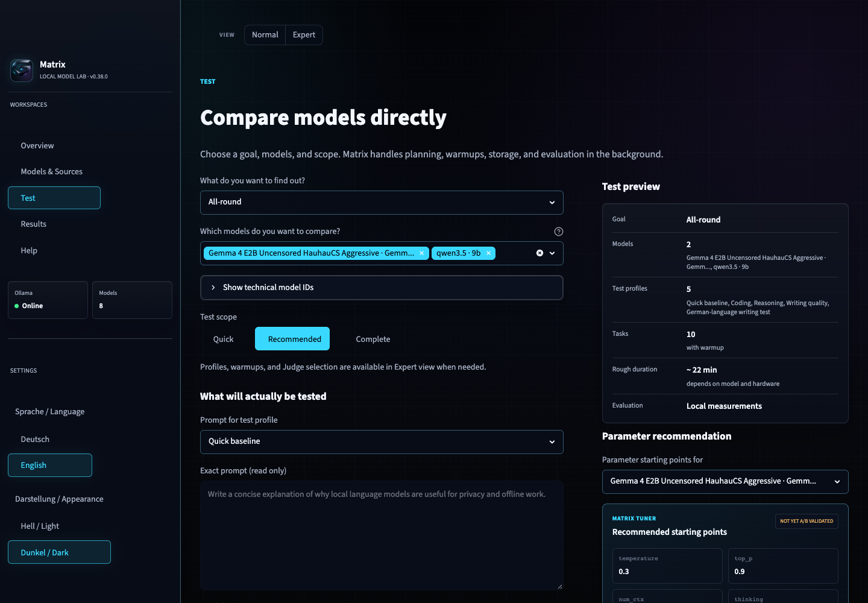Viewport: 868px width, 603px height.
Task: Open the All-round goal dropdown
Action: [x=382, y=203]
